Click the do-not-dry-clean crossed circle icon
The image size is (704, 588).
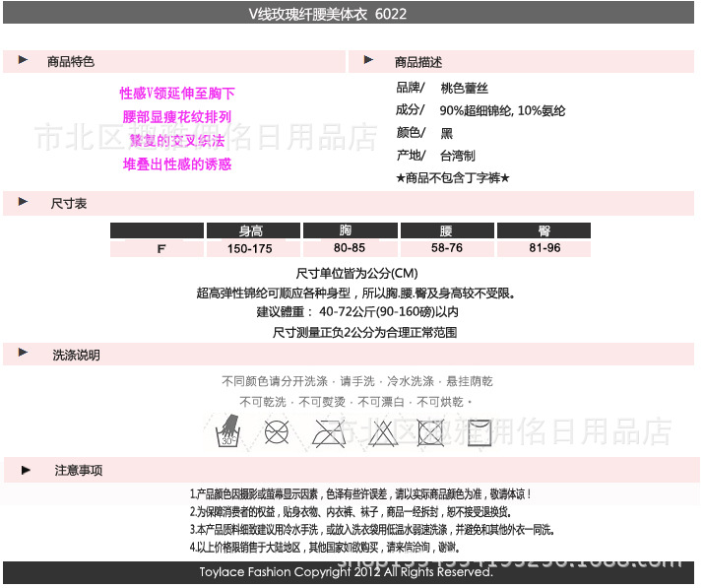(x=277, y=430)
